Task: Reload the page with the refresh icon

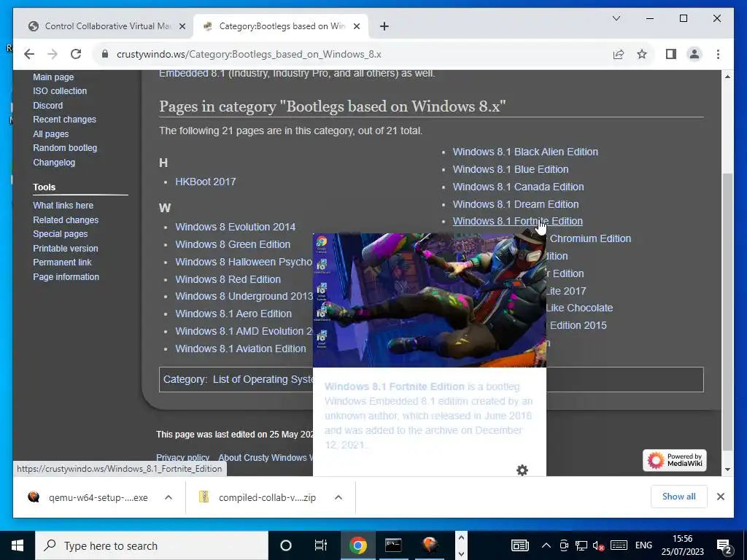Action: coord(76,54)
